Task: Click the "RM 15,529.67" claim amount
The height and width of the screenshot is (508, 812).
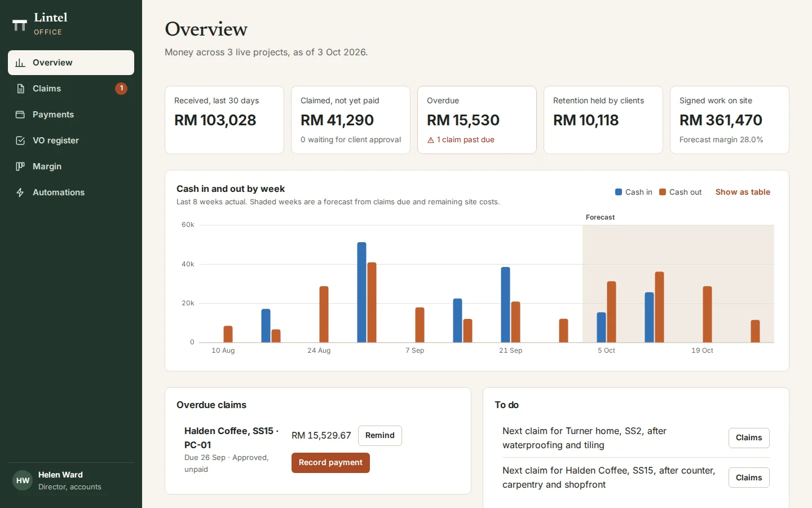Action: click(321, 436)
